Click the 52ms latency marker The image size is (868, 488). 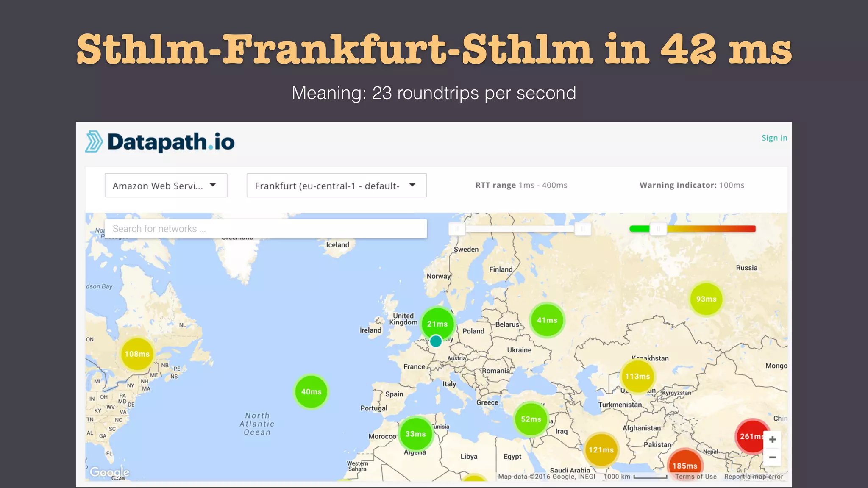coord(531,419)
